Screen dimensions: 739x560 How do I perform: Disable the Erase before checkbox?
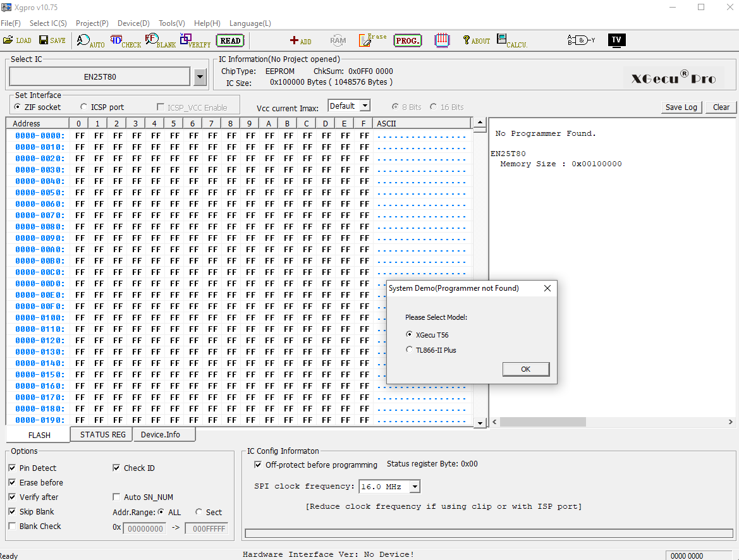click(x=11, y=482)
